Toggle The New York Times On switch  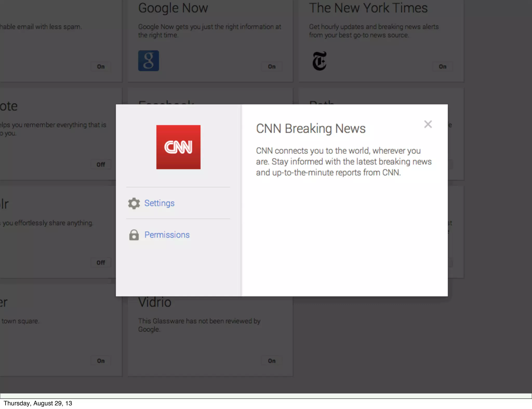click(x=442, y=67)
